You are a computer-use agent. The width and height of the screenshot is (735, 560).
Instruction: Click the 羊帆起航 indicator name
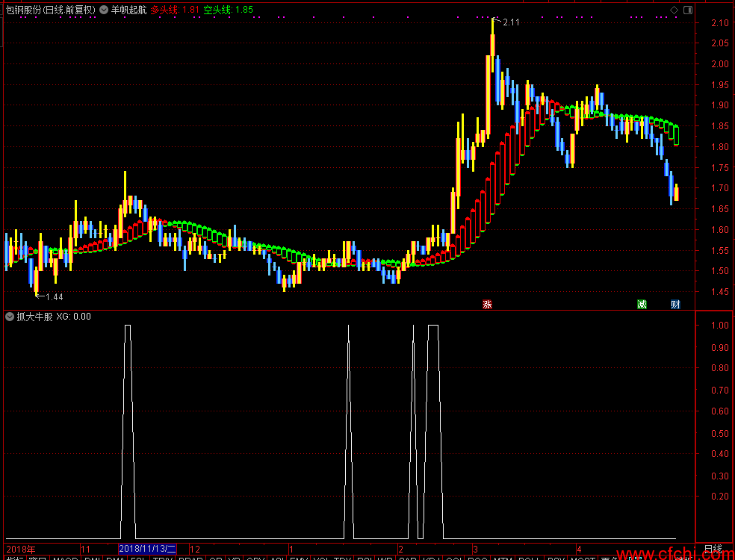pyautogui.click(x=128, y=10)
